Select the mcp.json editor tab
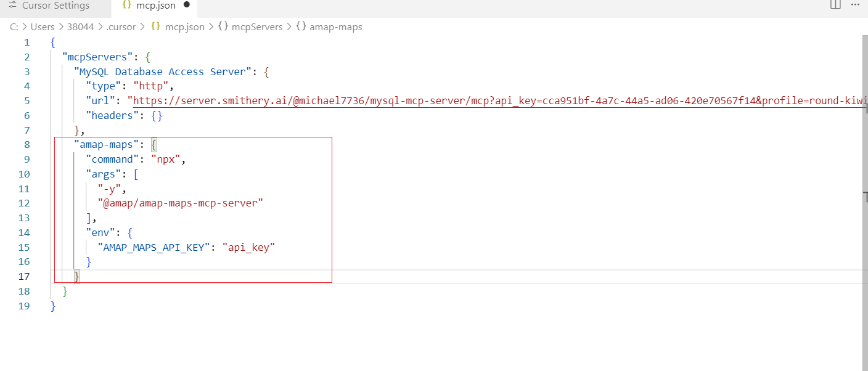 pos(155,6)
